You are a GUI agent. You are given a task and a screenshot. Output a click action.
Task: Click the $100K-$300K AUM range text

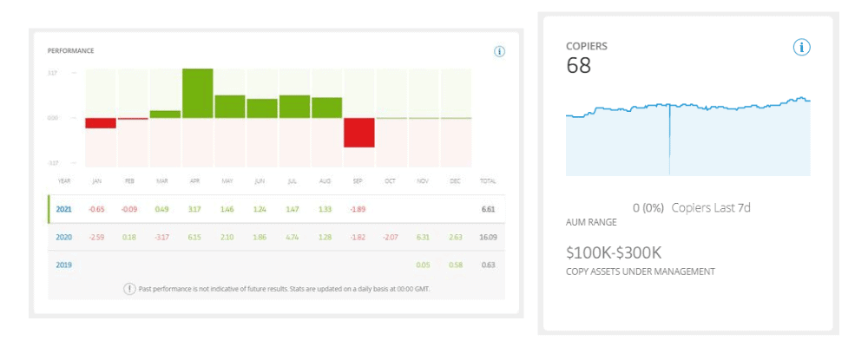[614, 253]
